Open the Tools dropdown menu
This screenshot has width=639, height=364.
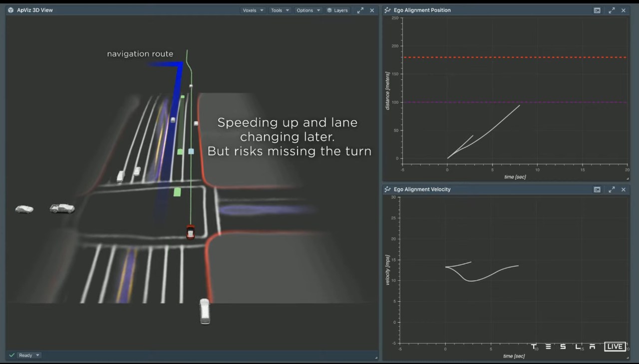point(280,10)
